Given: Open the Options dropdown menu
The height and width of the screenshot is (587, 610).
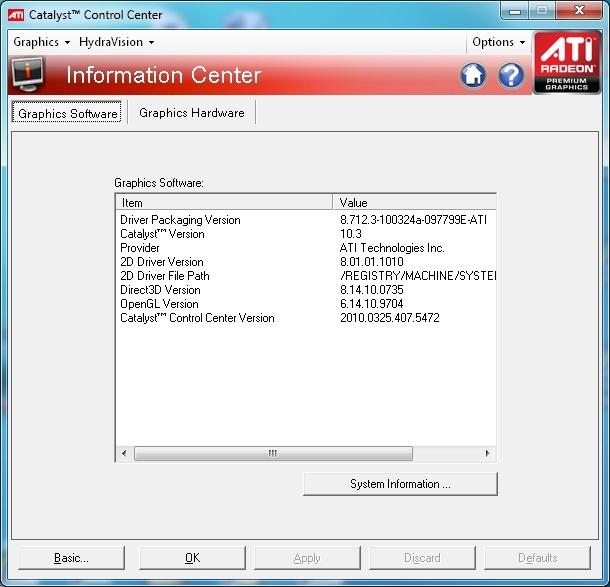Looking at the screenshot, I should tap(499, 42).
